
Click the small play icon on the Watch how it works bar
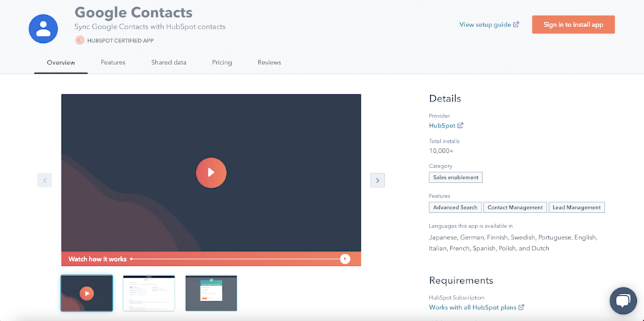345,259
